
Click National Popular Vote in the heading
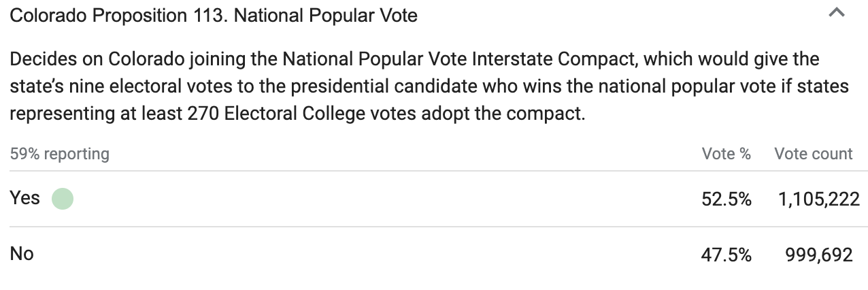point(326,15)
